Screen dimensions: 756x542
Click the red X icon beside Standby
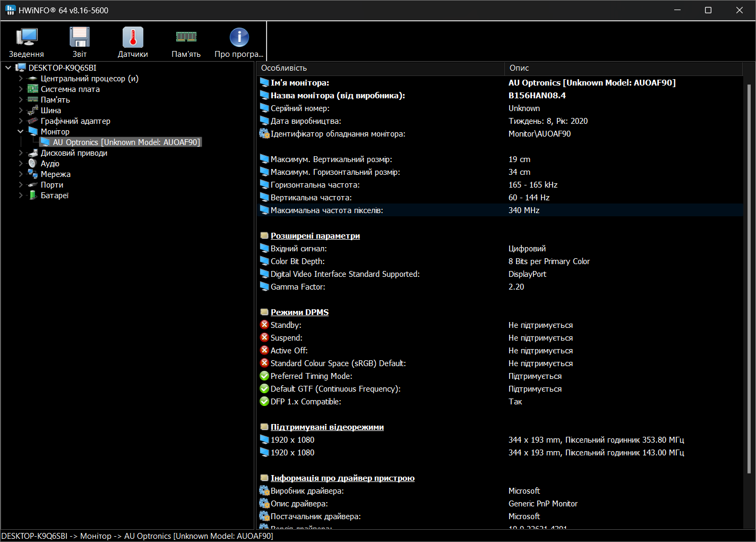click(264, 325)
